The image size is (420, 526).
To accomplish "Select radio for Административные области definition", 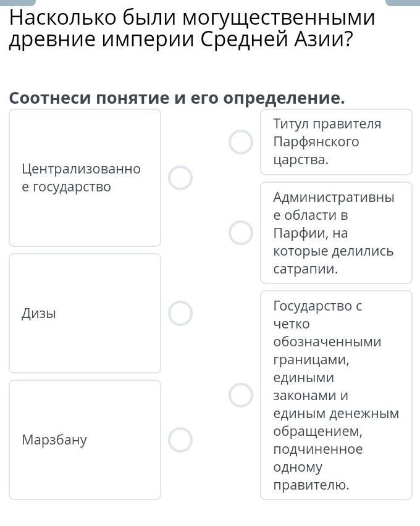I will tap(241, 233).
